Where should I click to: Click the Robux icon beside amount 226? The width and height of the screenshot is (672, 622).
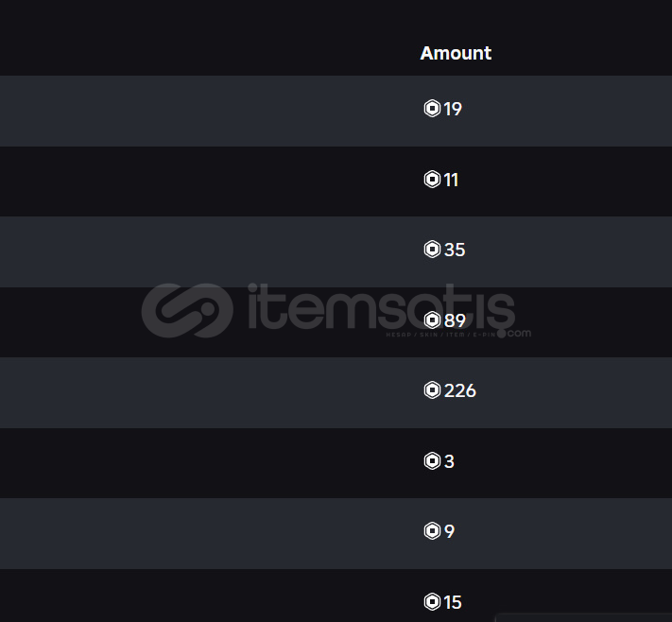432,390
